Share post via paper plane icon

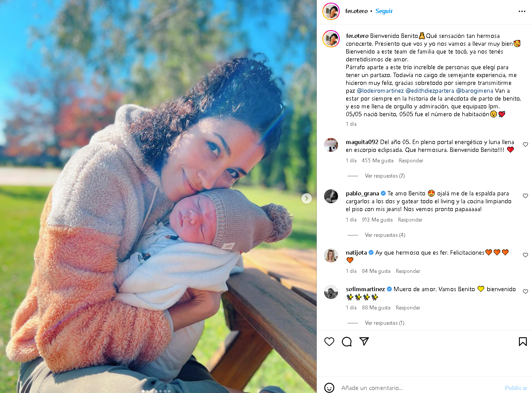[x=364, y=342]
